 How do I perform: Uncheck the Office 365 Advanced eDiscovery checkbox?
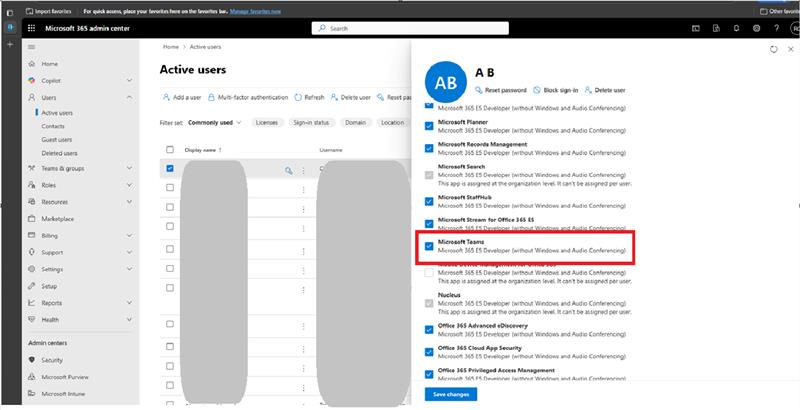[x=429, y=330]
